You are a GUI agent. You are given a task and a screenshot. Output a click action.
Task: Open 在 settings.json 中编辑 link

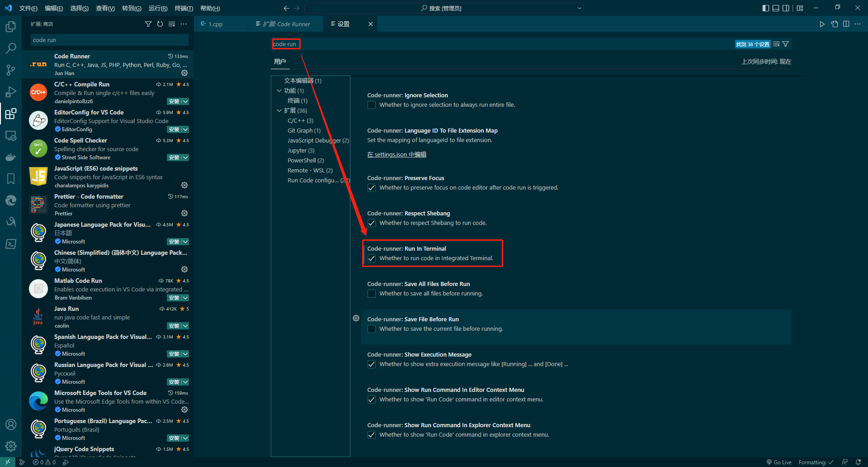coord(396,154)
